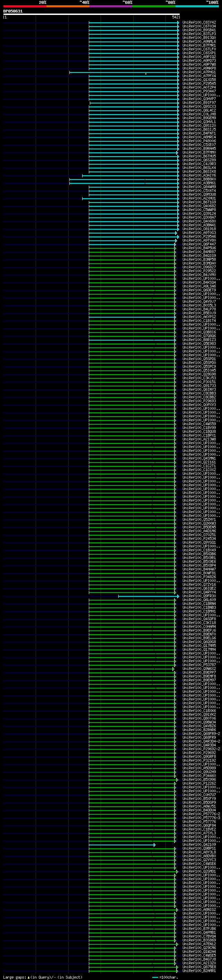Select hit label UniRef100_Q6F447

coord(199,244)
